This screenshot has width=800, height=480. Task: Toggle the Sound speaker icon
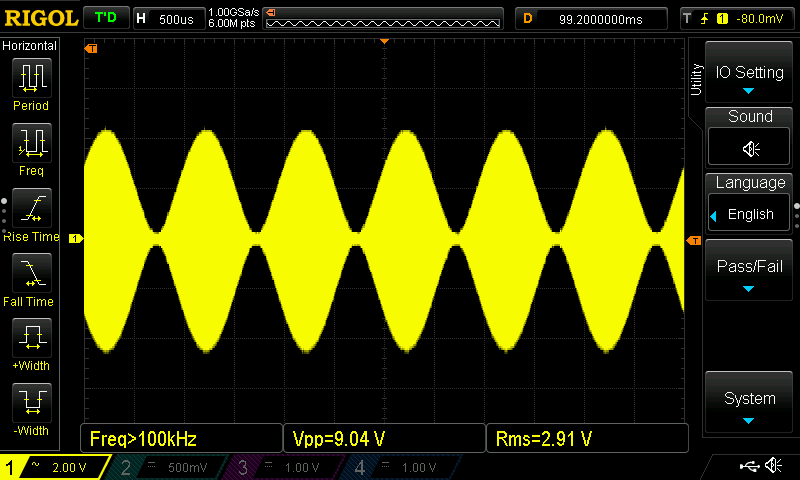pos(749,146)
